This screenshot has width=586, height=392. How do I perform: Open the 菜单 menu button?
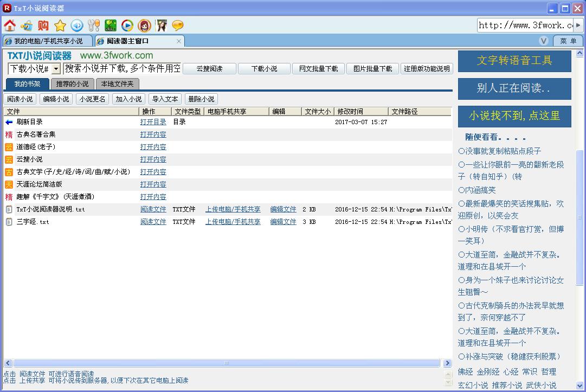[568, 41]
